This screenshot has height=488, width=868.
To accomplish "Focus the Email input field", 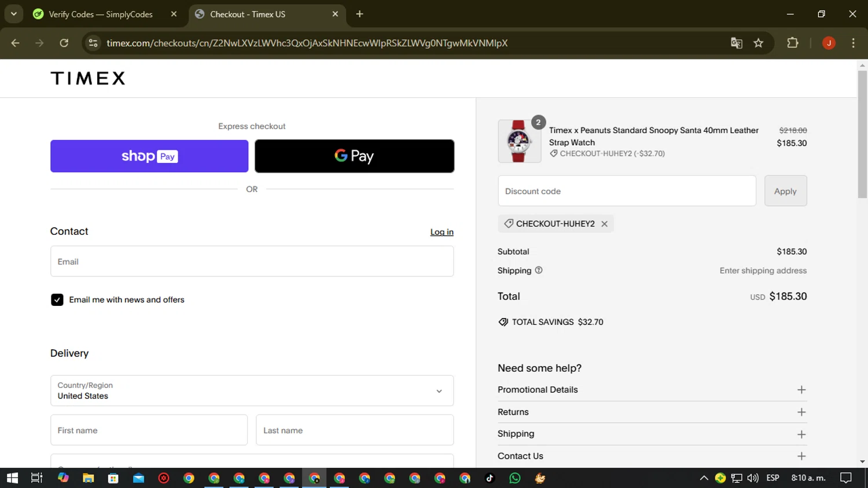I will point(252,261).
